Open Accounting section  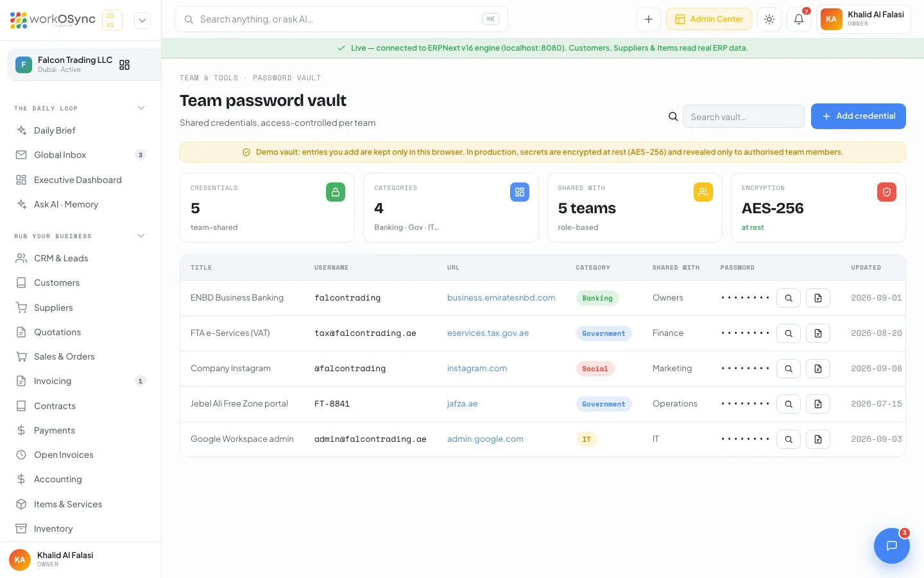81,479
